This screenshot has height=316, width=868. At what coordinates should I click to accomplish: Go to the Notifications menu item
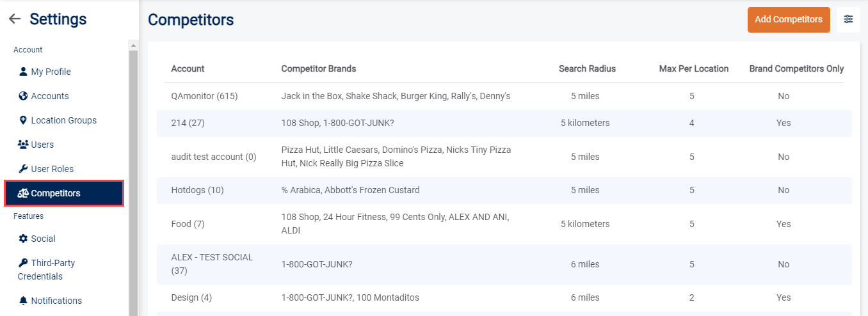click(x=56, y=301)
